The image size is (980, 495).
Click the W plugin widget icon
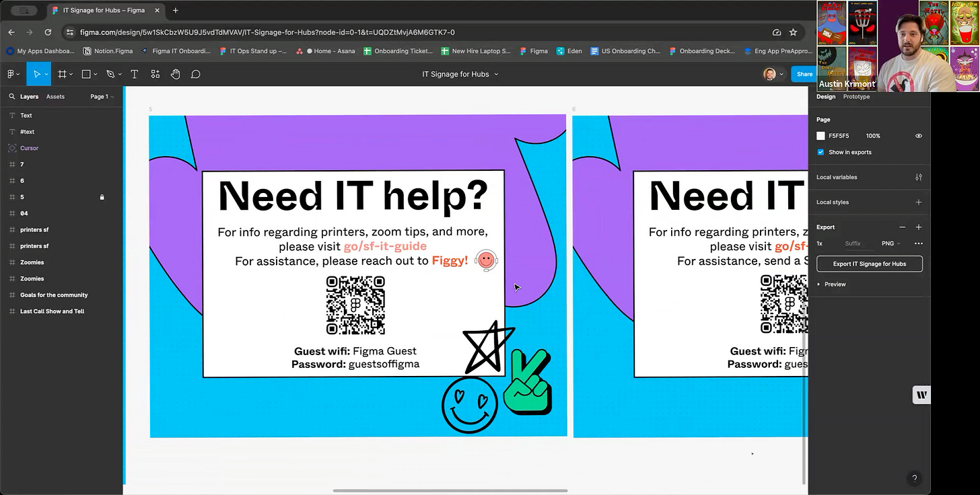(921, 395)
